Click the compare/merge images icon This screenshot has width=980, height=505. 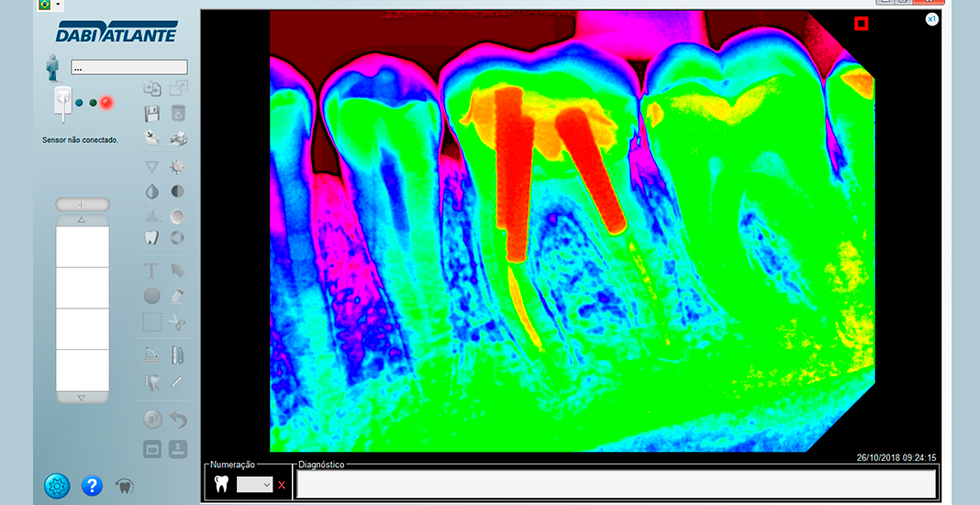(x=152, y=88)
